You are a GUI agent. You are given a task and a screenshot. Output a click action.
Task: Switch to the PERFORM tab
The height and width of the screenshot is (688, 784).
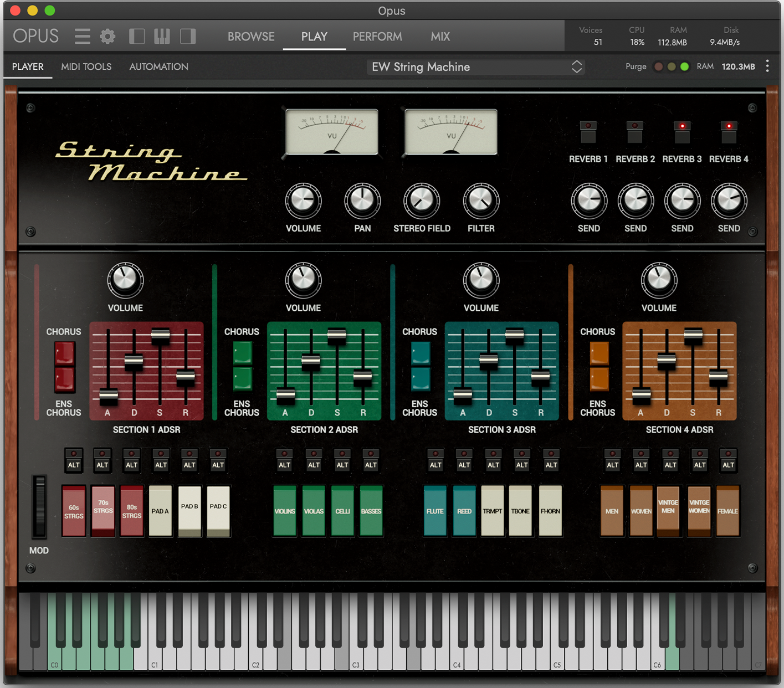point(377,37)
